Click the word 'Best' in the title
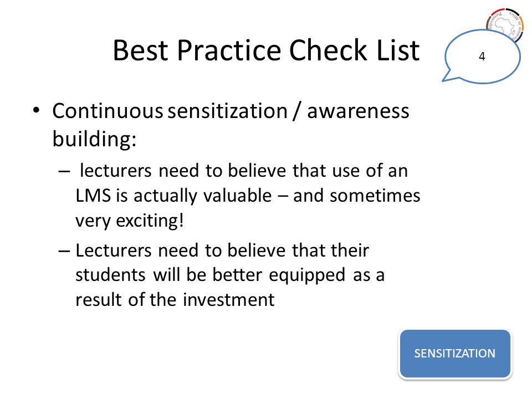This screenshot has width=532, height=399. coord(140,50)
